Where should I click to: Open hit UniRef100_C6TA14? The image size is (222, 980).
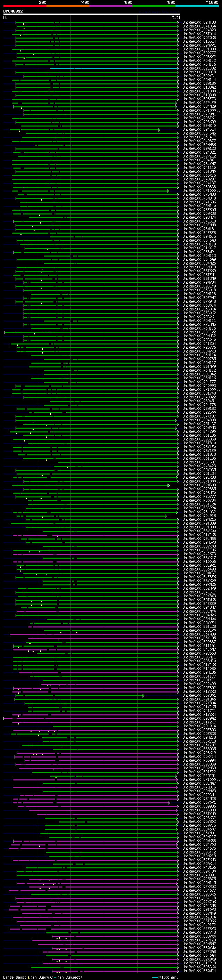coord(199,34)
